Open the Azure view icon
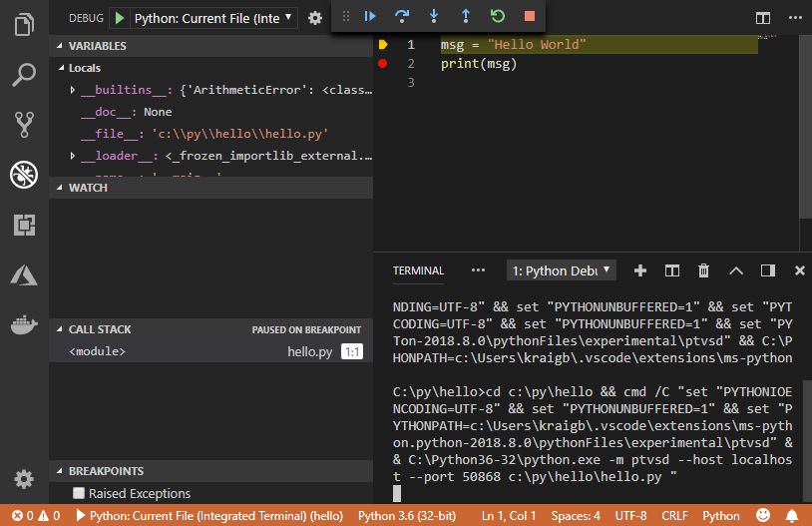812x526 pixels. (24, 275)
